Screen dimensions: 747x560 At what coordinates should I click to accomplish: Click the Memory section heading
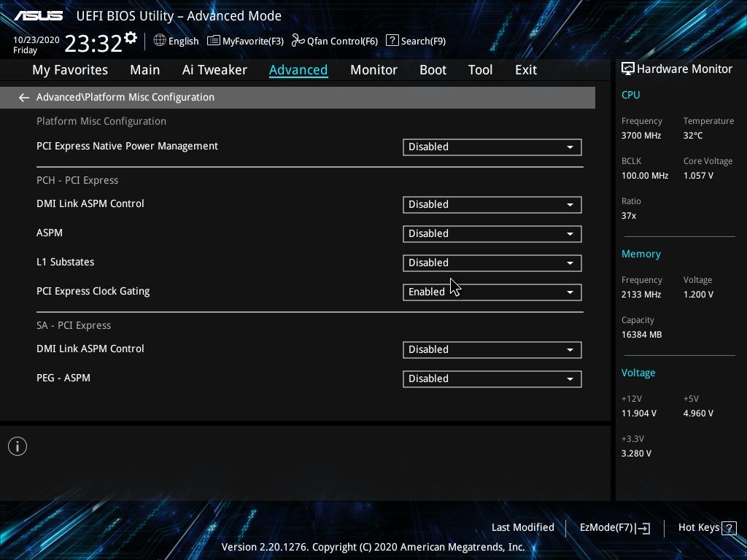(640, 254)
